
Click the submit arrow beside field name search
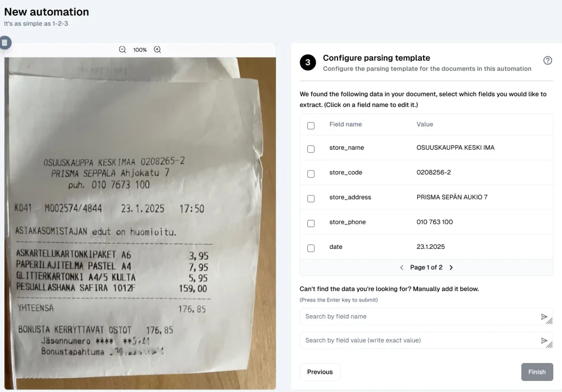click(x=545, y=317)
